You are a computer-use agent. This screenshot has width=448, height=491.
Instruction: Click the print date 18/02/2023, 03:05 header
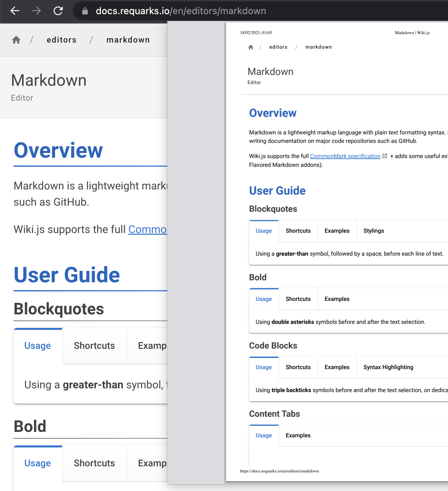click(x=256, y=33)
